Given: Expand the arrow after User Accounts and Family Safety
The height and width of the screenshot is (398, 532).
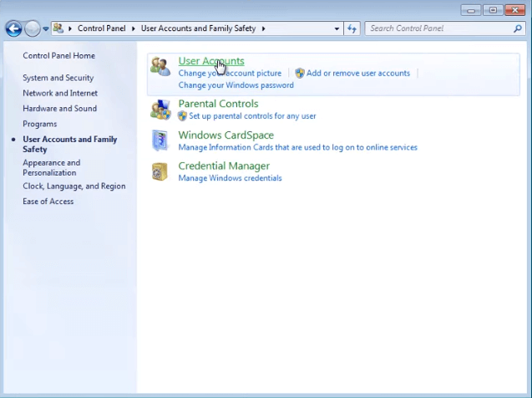Looking at the screenshot, I should pos(263,28).
